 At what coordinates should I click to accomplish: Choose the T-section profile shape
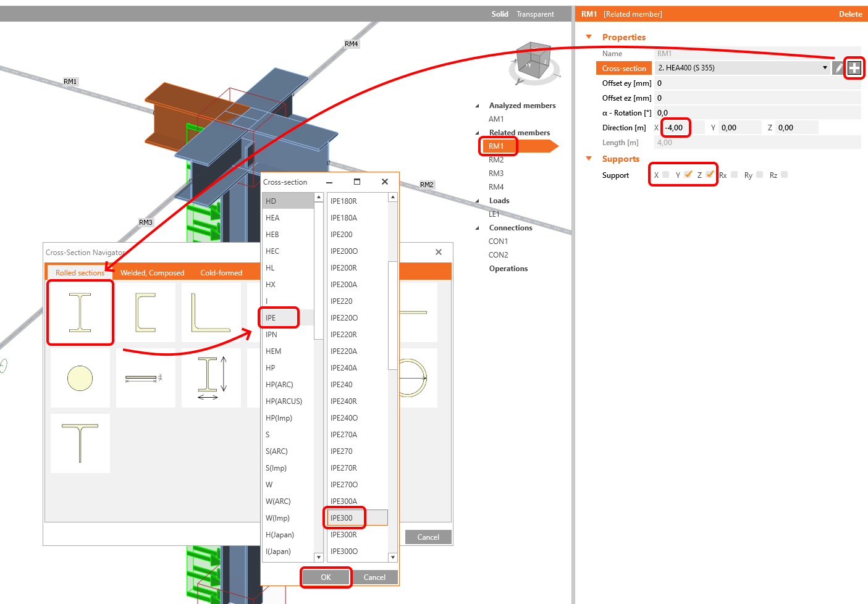click(x=80, y=443)
